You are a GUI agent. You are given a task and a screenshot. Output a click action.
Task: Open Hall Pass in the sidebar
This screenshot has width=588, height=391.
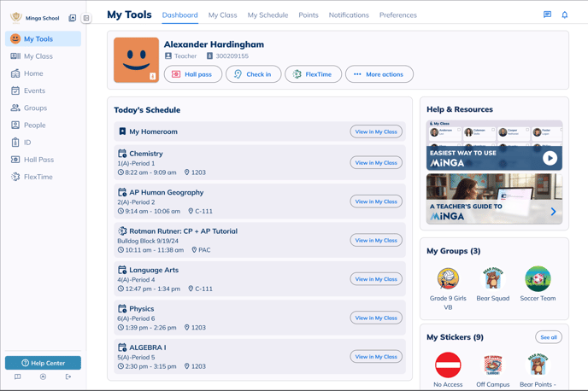pos(38,160)
